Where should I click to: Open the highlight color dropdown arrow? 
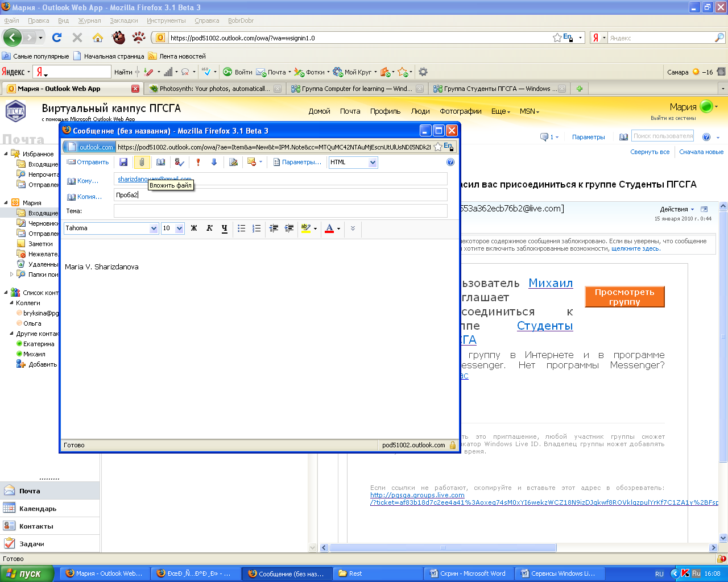[315, 229]
